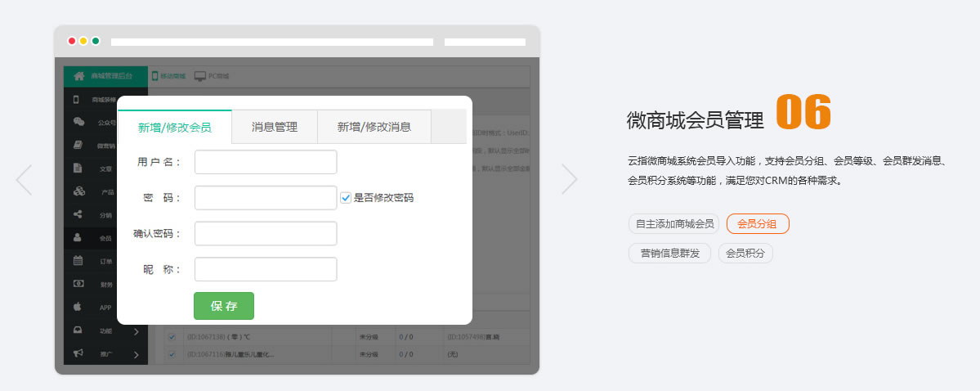
Task: Open the 订单 calendar icon in sidebar
Action: pyautogui.click(x=78, y=261)
